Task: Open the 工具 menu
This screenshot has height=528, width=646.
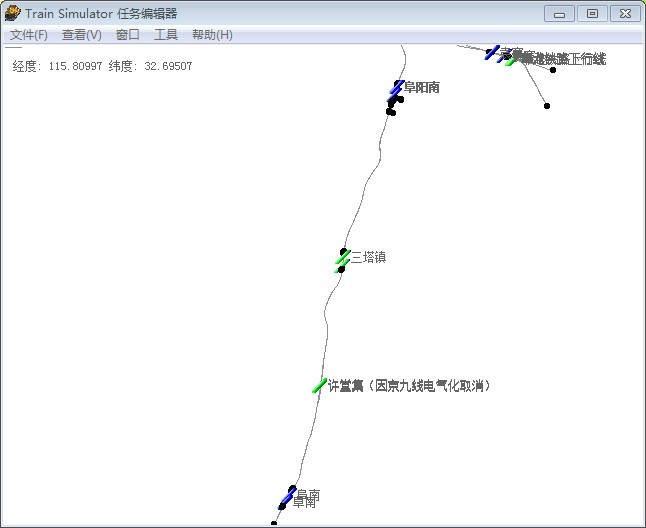Action: tap(166, 35)
